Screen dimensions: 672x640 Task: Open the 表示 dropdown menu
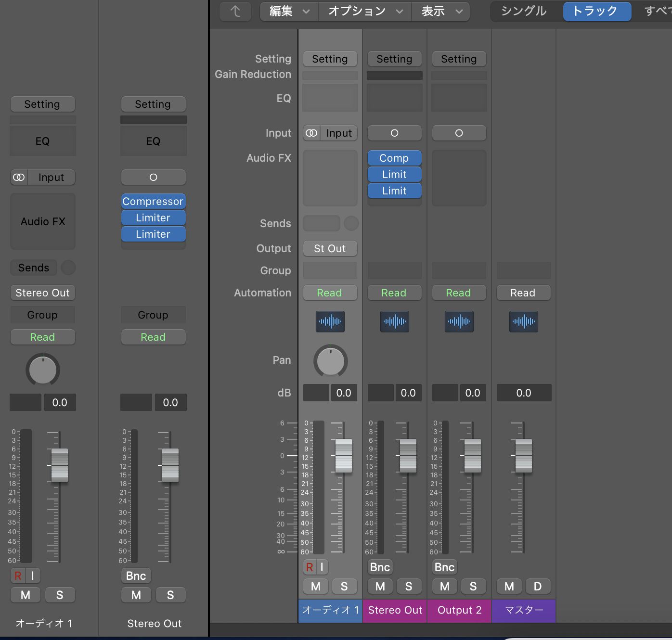(x=441, y=11)
